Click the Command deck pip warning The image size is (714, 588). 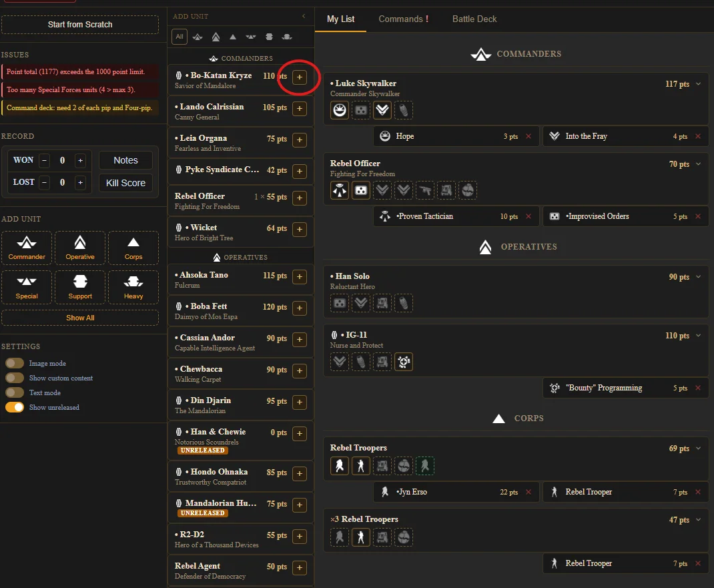[80, 108]
